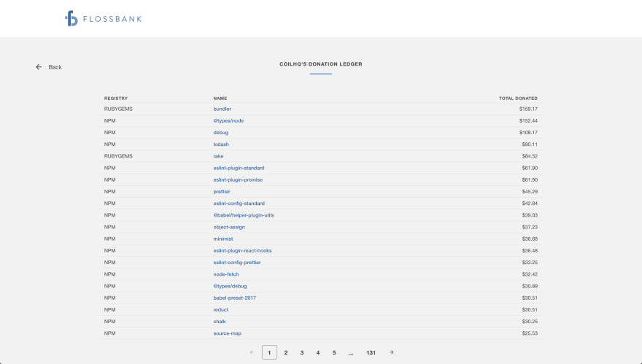Viewport: 642px width, 364px height.
Task: Open eslint-plugin-react-hooks link
Action: (x=242, y=251)
